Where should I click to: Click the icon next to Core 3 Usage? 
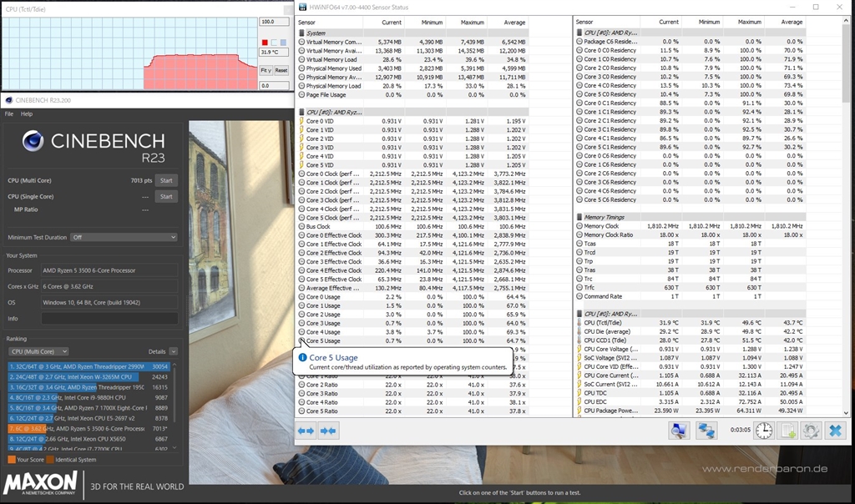click(301, 323)
